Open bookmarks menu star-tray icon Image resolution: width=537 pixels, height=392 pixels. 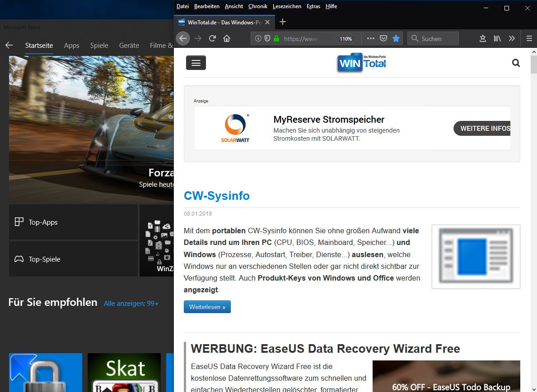point(482,38)
